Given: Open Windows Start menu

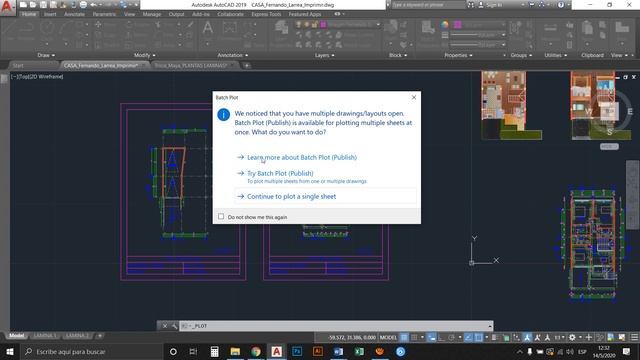Looking at the screenshot, I should click(x=10, y=351).
